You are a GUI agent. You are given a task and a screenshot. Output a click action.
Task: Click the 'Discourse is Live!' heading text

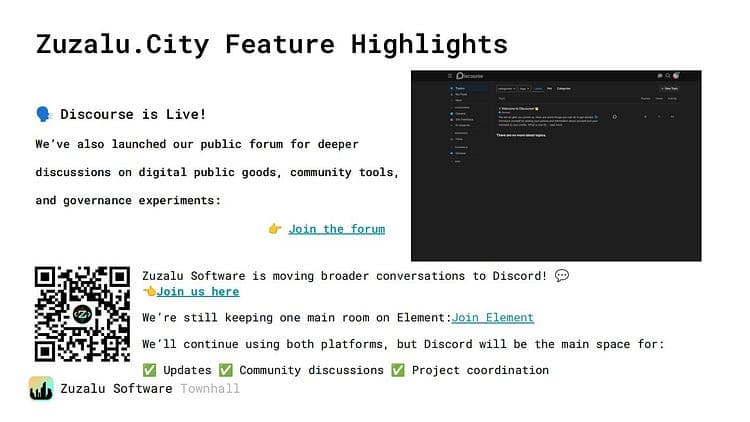[133, 114]
